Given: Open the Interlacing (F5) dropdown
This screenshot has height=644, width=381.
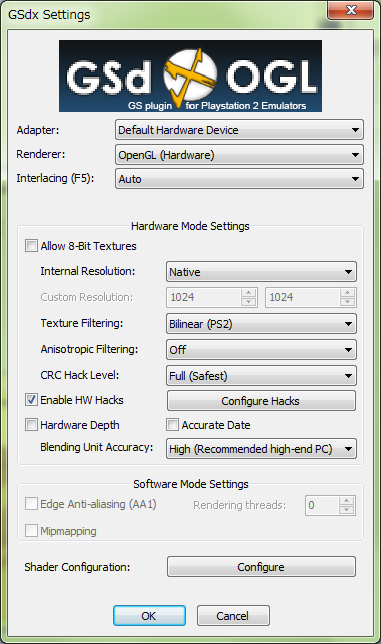Looking at the screenshot, I should tap(239, 179).
